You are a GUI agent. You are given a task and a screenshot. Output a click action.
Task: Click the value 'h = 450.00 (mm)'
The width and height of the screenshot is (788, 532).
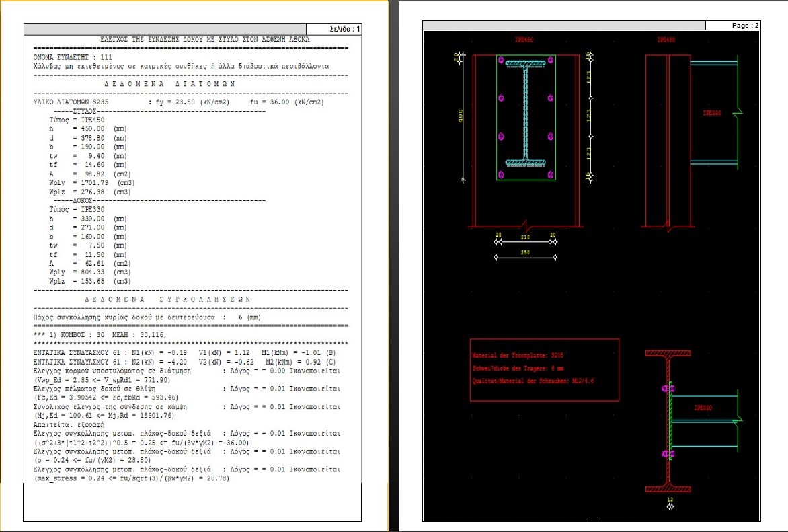pyautogui.click(x=88, y=128)
